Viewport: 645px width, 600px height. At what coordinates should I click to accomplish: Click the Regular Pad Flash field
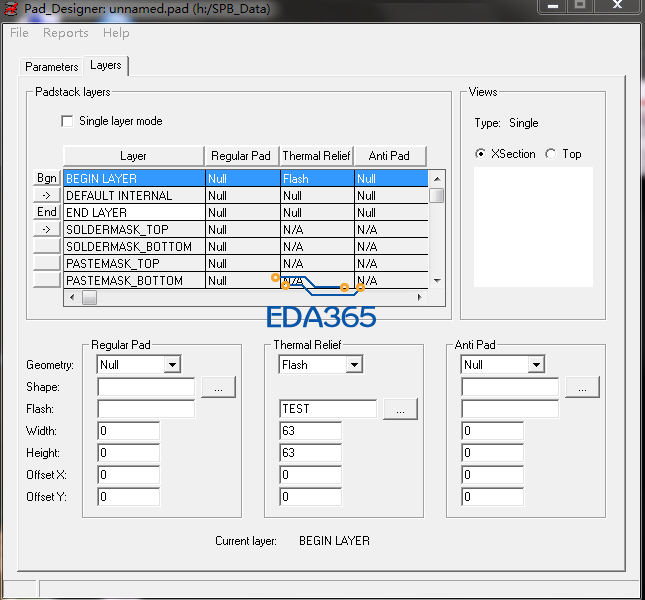pos(146,409)
